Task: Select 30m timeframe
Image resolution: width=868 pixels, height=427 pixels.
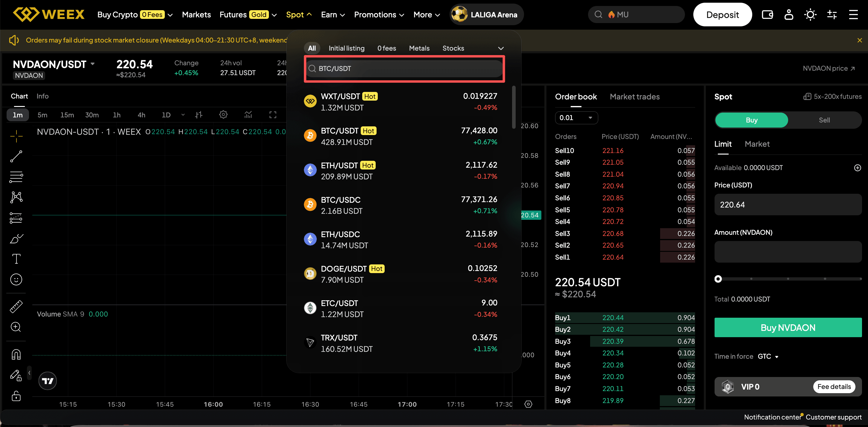Action: click(92, 115)
